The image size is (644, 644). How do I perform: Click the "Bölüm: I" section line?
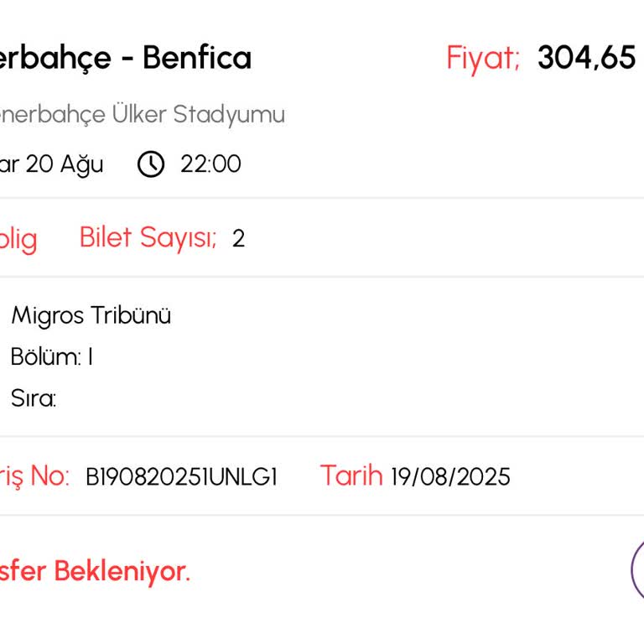pyautogui.click(x=51, y=357)
